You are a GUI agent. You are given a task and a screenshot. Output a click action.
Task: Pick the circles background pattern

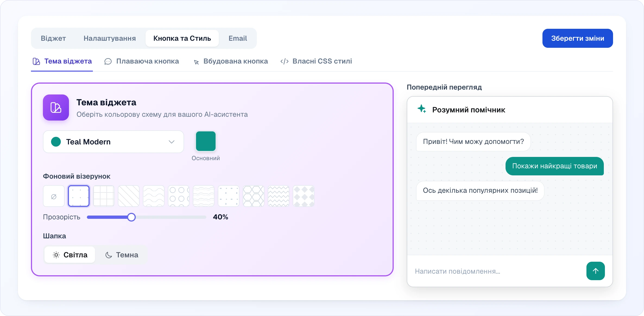click(179, 196)
